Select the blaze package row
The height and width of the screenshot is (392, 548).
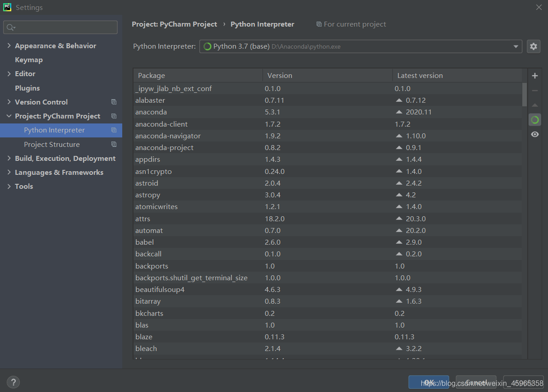(327, 337)
